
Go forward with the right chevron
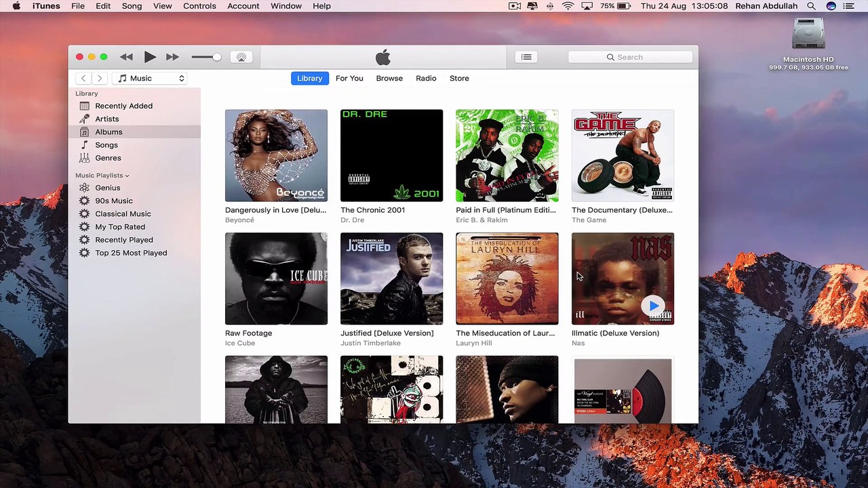tap(99, 79)
